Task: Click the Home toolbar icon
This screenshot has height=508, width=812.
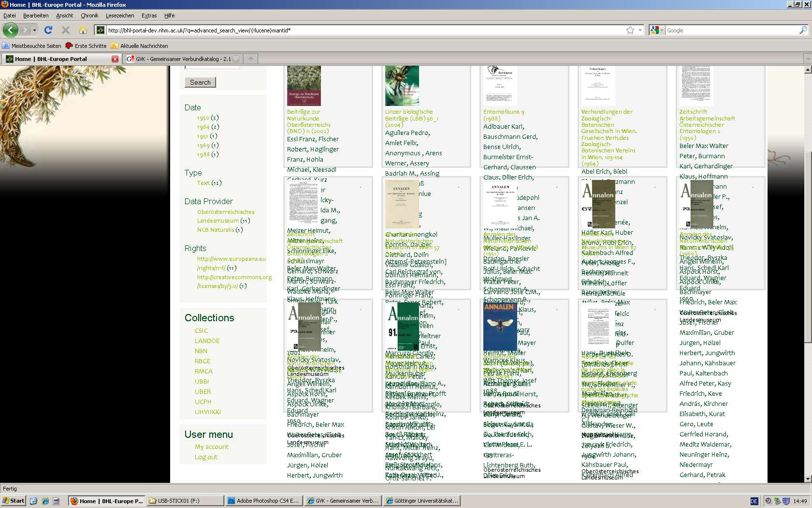Action: tap(83, 30)
